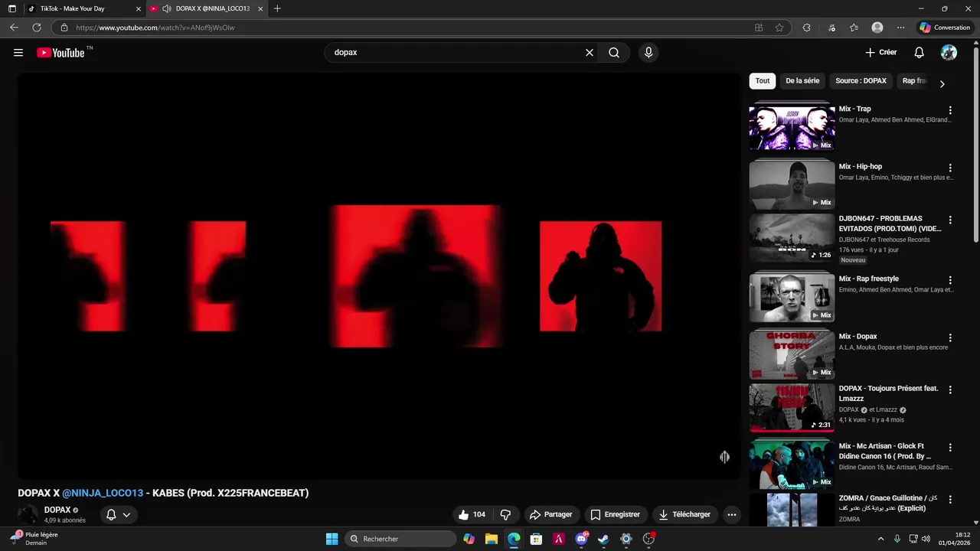Image resolution: width=980 pixels, height=551 pixels.
Task: Open options for Mix - Mc Artisan
Action: 950,447
